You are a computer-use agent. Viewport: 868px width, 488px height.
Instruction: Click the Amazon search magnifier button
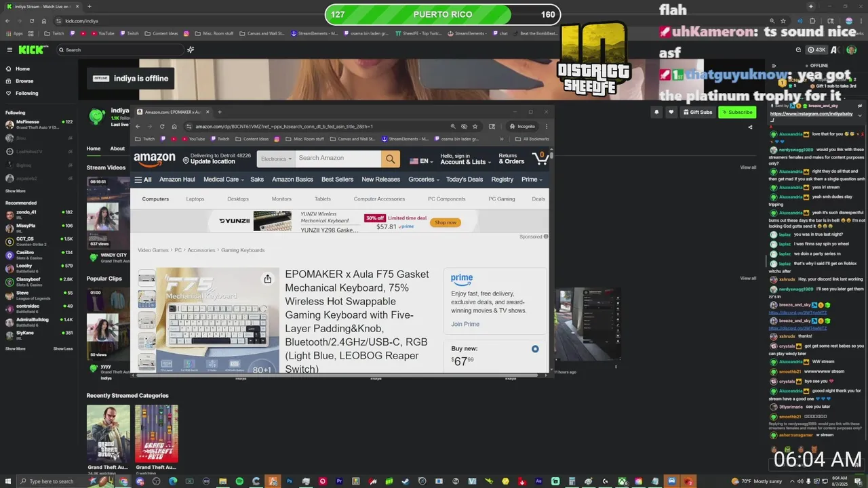point(390,159)
